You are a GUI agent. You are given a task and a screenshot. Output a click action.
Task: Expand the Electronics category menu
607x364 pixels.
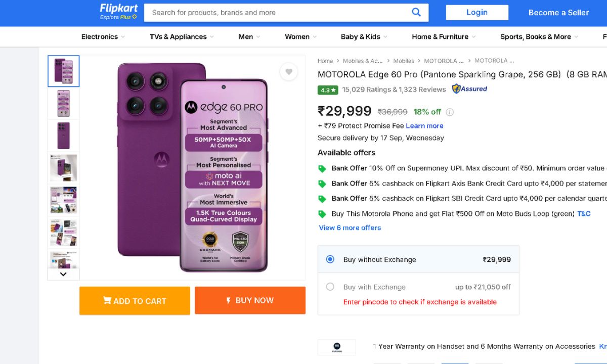103,37
